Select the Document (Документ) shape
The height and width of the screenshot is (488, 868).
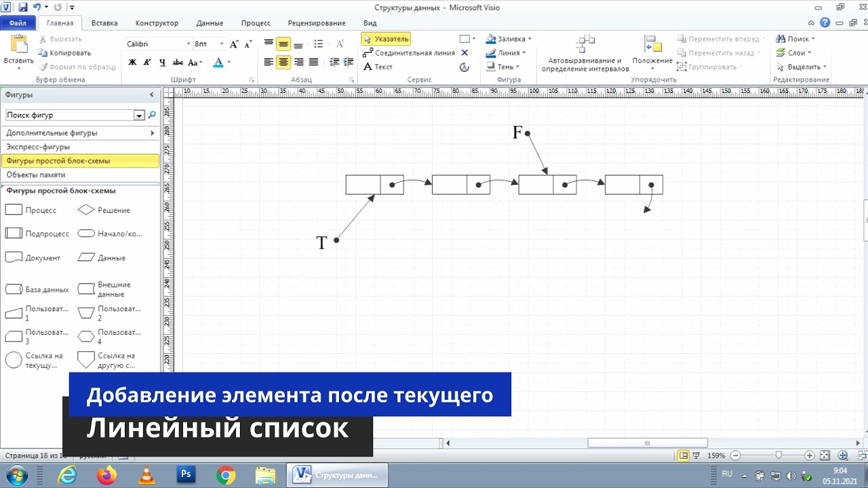coord(33,258)
